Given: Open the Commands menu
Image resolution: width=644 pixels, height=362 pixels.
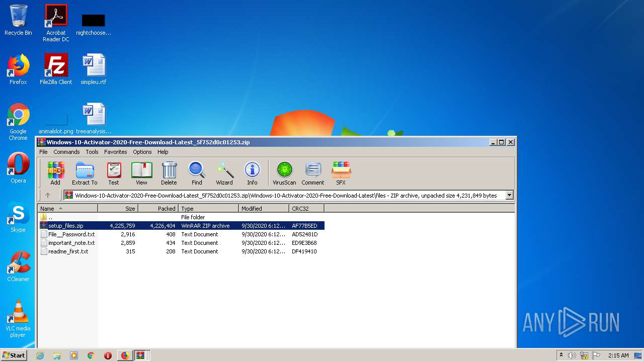Looking at the screenshot, I should [66, 152].
